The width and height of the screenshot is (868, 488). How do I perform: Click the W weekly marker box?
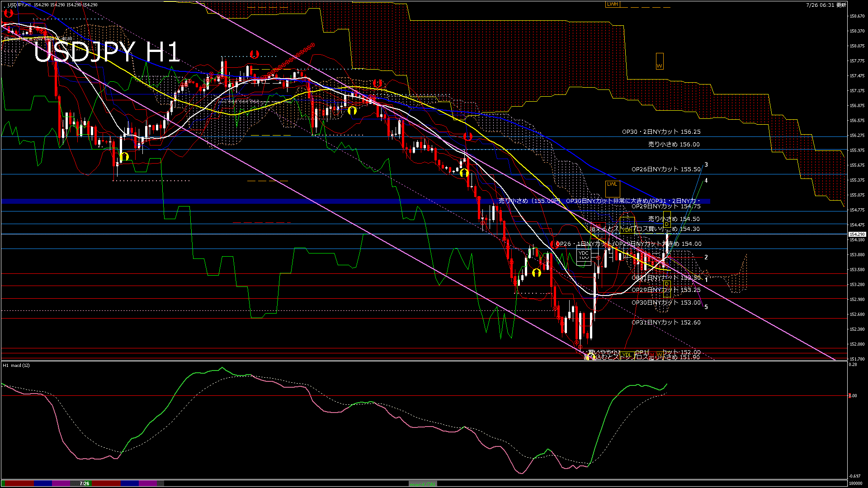[660, 61]
